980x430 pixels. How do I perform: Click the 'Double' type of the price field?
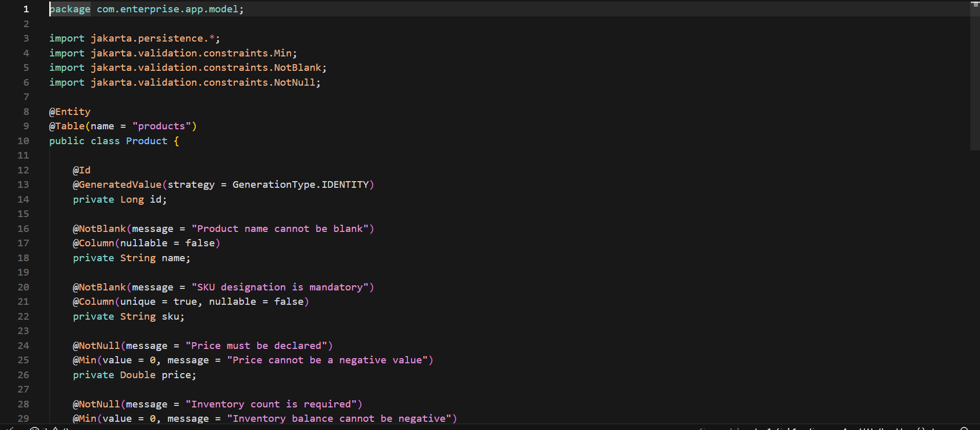click(x=138, y=375)
